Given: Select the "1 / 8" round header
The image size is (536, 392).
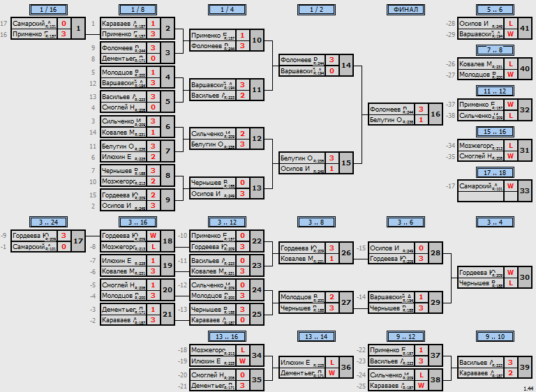Looking at the screenshot, I should [x=137, y=10].
